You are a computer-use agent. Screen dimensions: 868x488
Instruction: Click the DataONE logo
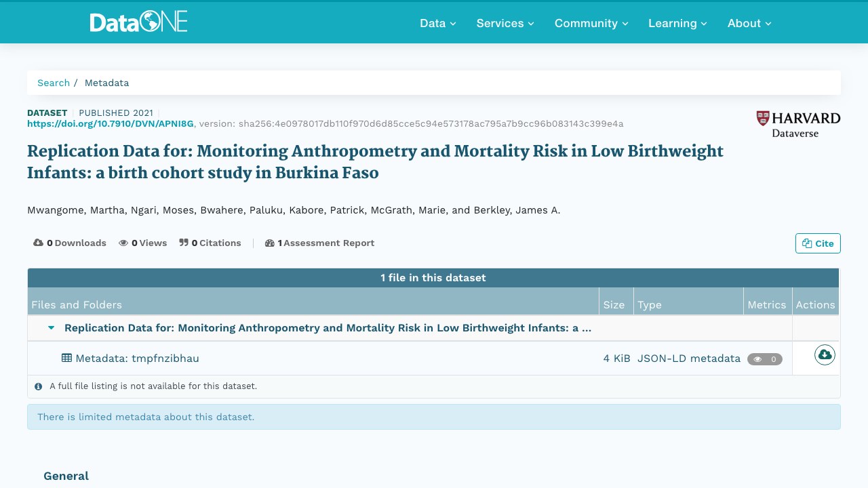point(138,22)
